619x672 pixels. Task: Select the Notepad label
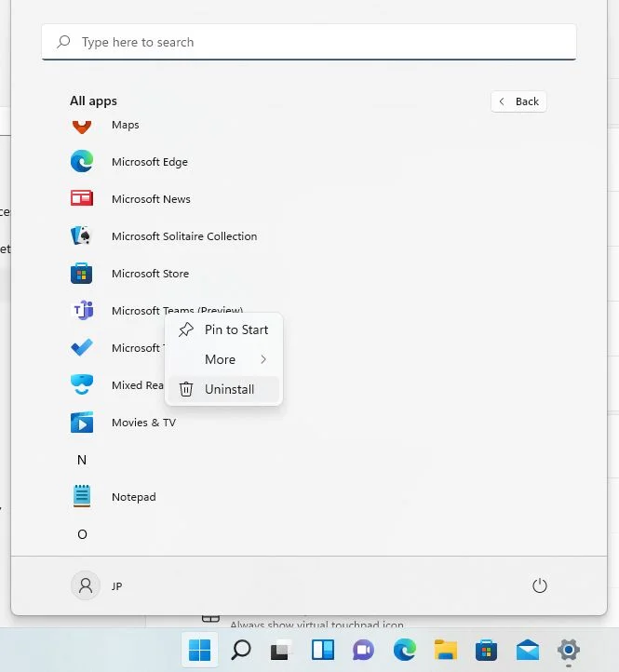pos(134,497)
